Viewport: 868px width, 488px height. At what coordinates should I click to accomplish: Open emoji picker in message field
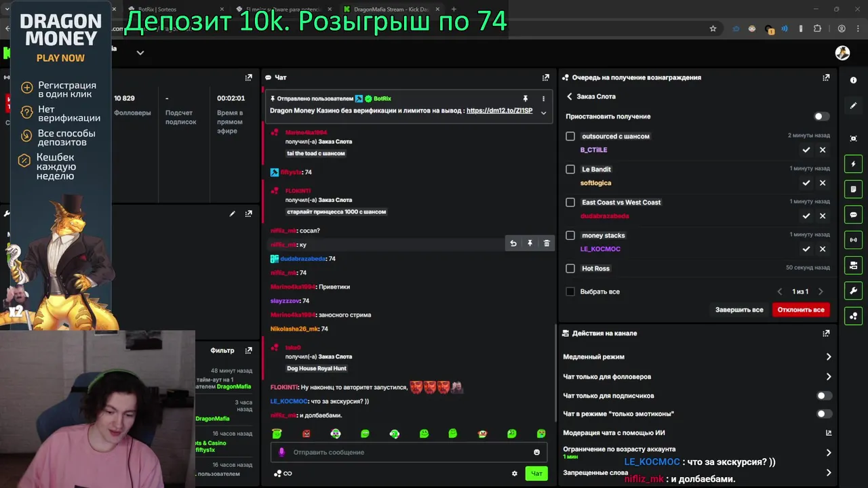[536, 452]
